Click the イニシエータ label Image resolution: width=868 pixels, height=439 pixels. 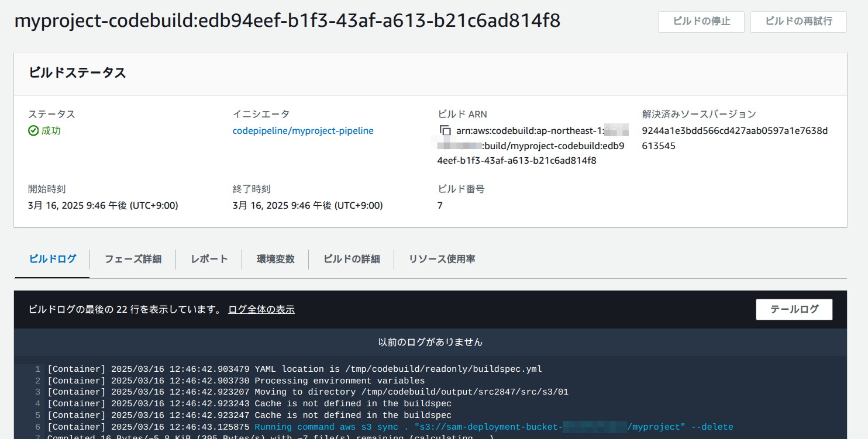click(261, 115)
